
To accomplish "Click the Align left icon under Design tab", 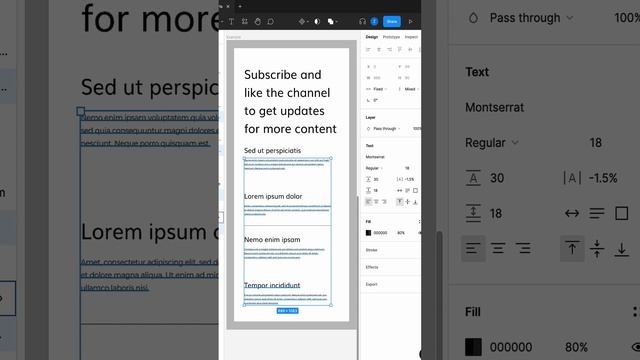I will 368,50.
